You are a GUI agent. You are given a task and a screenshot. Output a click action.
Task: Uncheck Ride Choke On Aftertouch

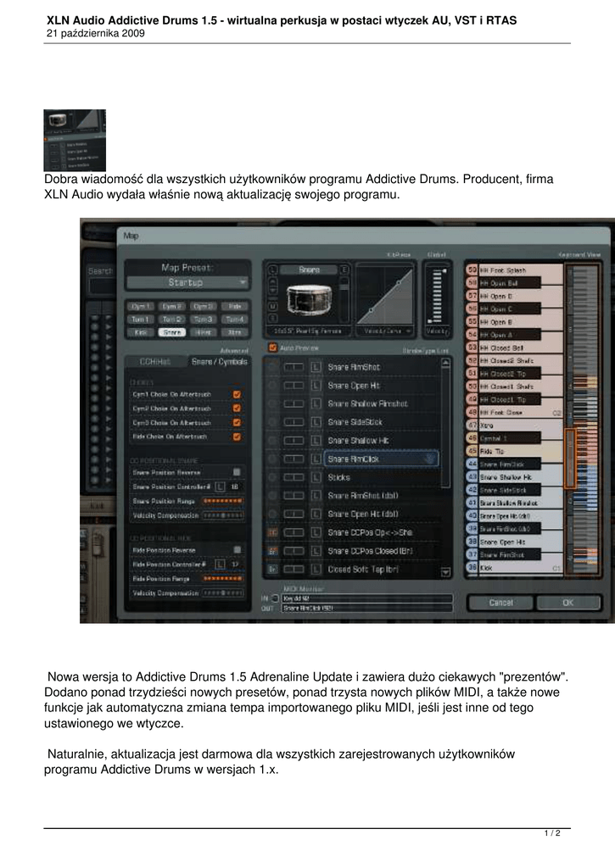(x=237, y=437)
